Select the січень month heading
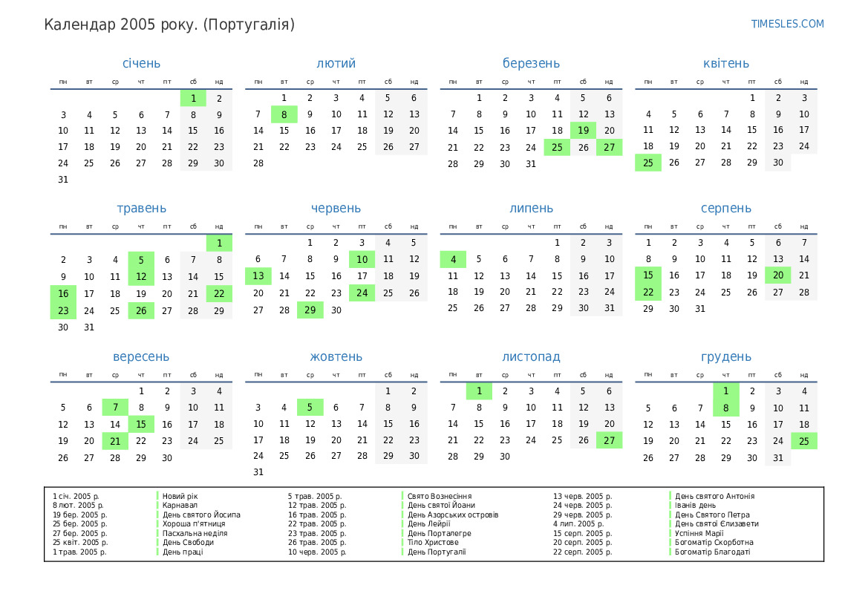Viewport: 868px width, 614px height. (x=141, y=64)
